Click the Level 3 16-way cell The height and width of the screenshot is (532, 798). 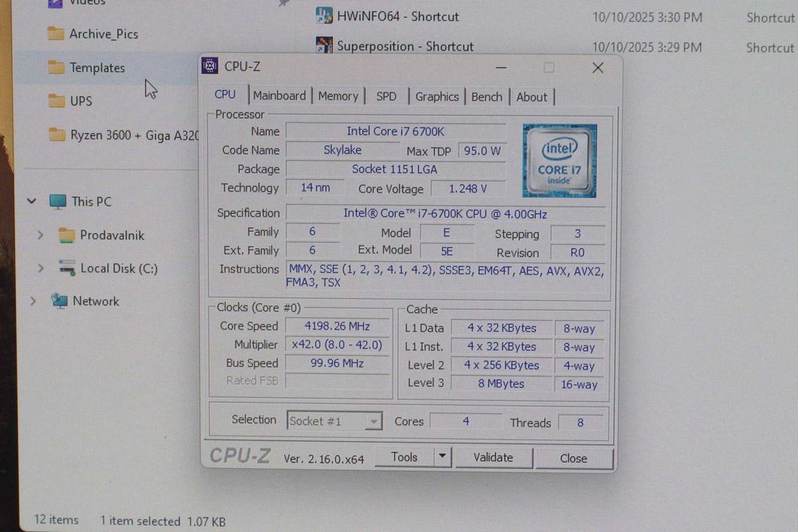[579, 384]
